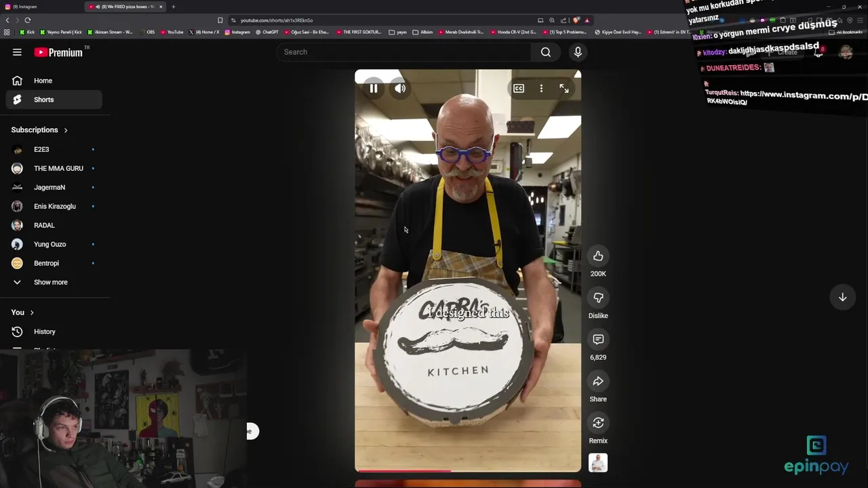Pause the Short with the pause button

pyautogui.click(x=374, y=89)
